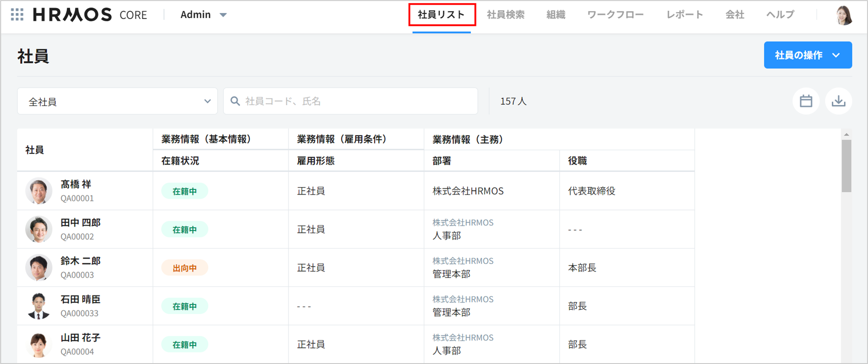Click the download export icon

(x=838, y=101)
